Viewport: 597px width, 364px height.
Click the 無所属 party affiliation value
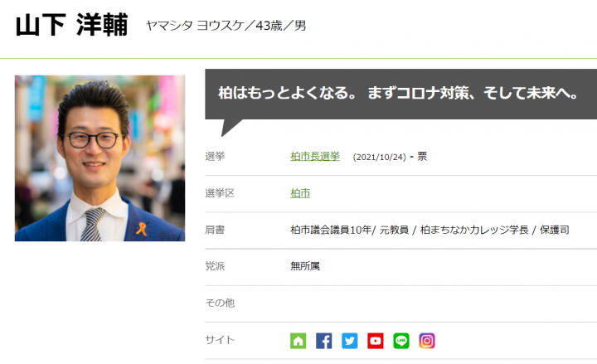click(305, 266)
